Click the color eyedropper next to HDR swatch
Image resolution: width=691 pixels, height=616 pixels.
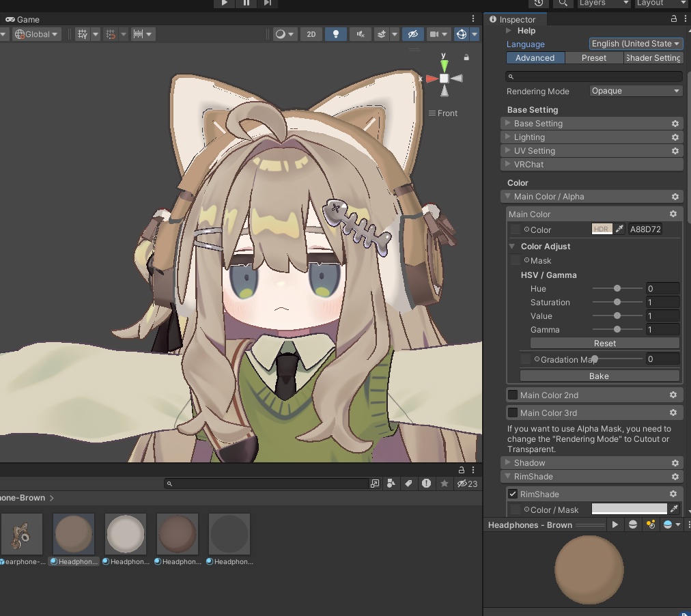click(x=619, y=229)
